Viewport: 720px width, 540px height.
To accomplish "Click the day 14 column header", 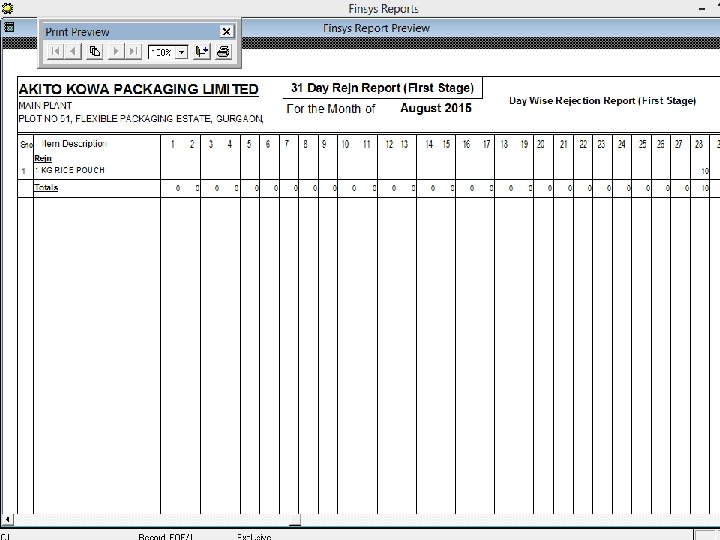I will [429, 144].
